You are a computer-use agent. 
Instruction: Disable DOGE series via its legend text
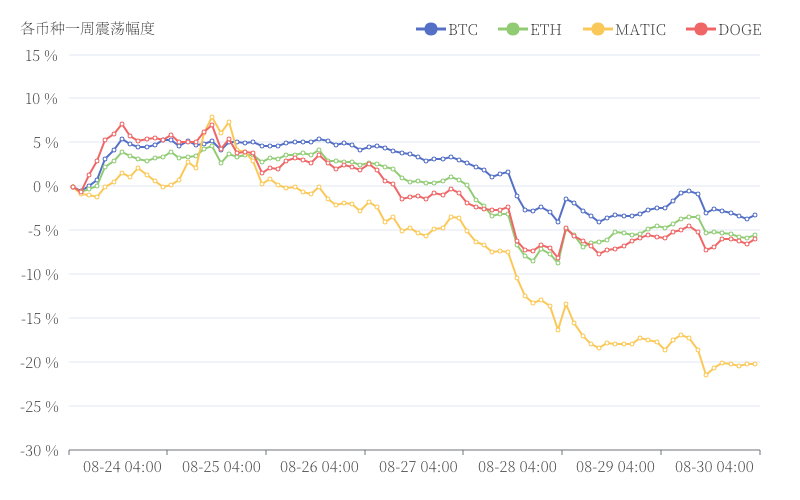click(740, 30)
